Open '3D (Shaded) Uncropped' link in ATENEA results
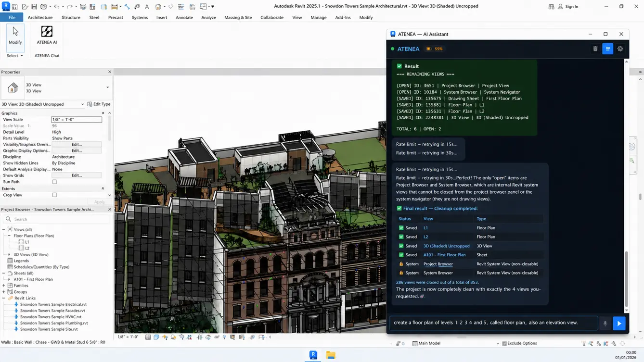This screenshot has width=644, height=362. (x=446, y=246)
